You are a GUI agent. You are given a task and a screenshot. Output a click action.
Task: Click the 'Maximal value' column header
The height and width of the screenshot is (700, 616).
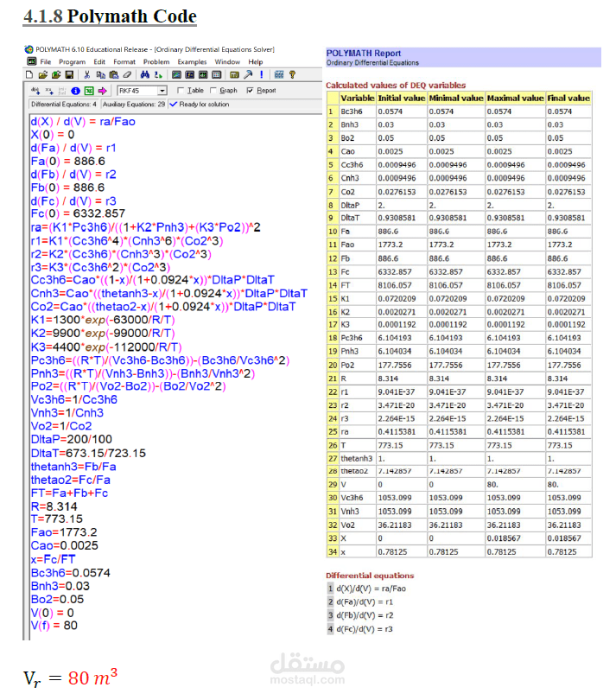point(515,98)
